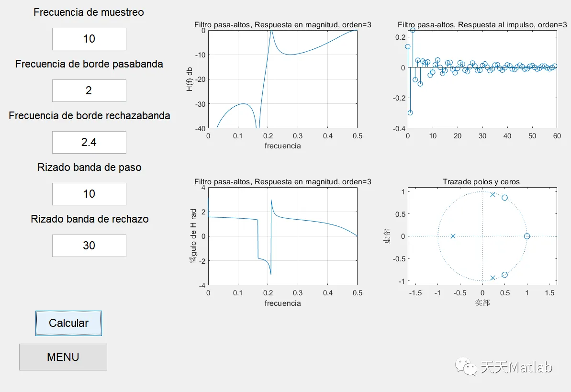Image resolution: width=571 pixels, height=392 pixels.
Task: Select the lower-right zero circle in pole-zero plot
Action: coord(504,275)
